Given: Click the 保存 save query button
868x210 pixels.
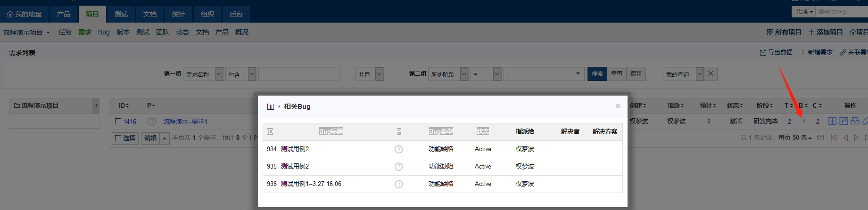Looking at the screenshot, I should pos(636,74).
